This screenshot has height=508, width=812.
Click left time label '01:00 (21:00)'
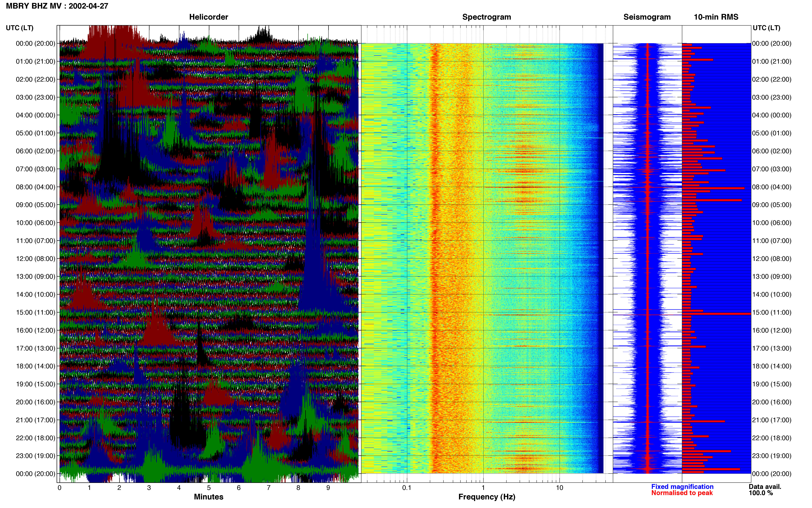coord(36,61)
